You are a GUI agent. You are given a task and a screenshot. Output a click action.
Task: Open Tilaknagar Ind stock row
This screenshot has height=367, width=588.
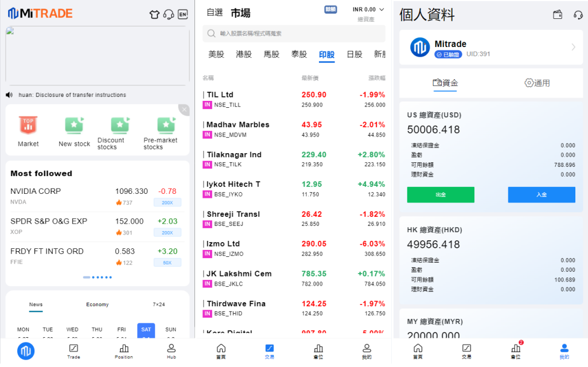pyautogui.click(x=294, y=159)
